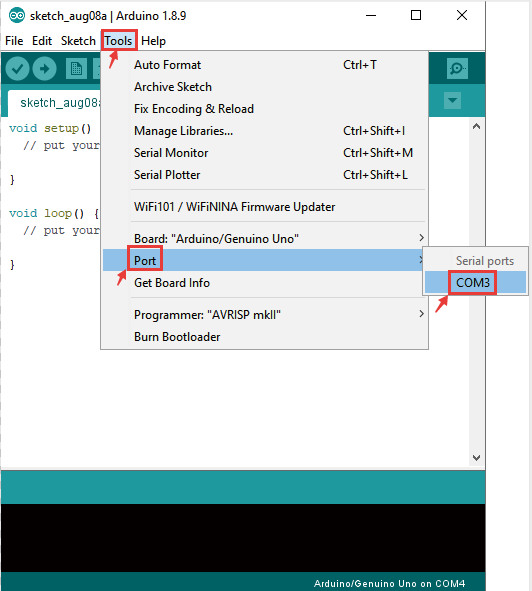Click the Upload arrow button

pos(44,69)
